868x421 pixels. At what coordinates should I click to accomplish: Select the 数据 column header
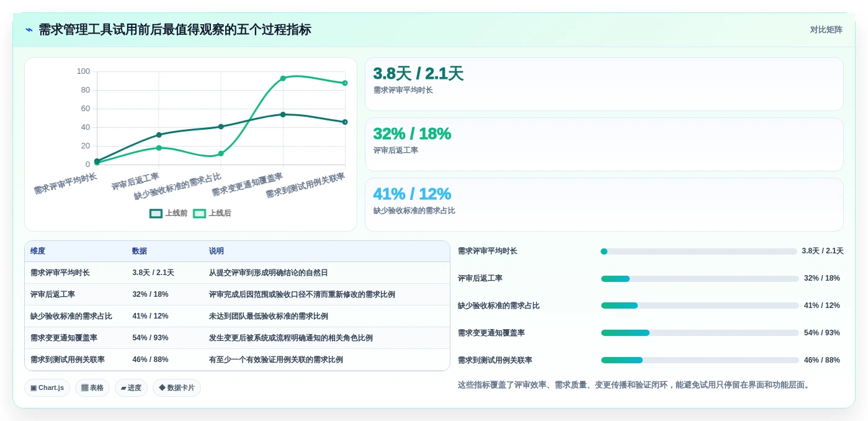(x=140, y=251)
